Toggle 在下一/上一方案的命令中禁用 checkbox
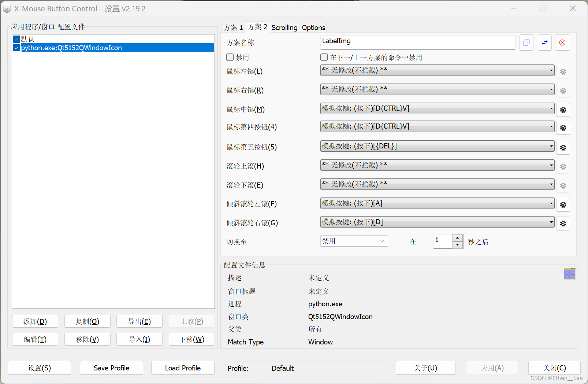This screenshot has height=384, width=588. tap(324, 57)
